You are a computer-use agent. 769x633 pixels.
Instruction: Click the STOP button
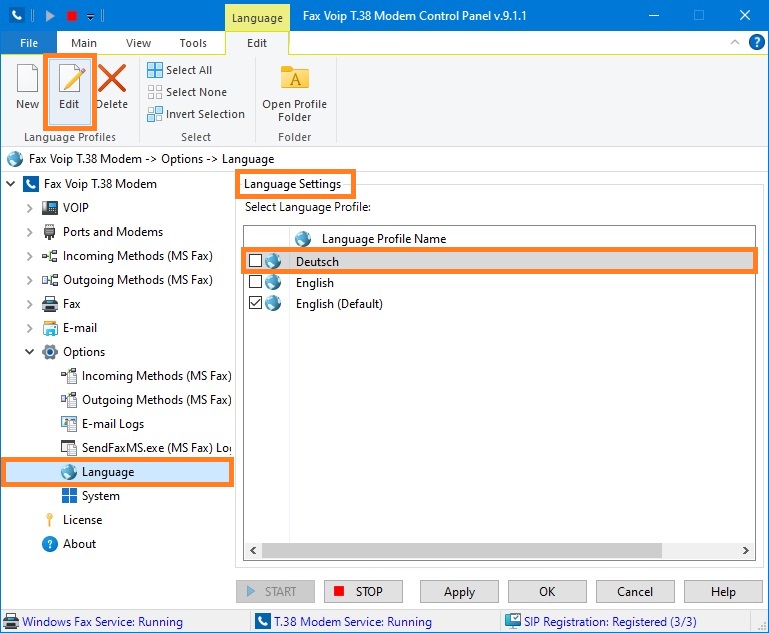363,592
